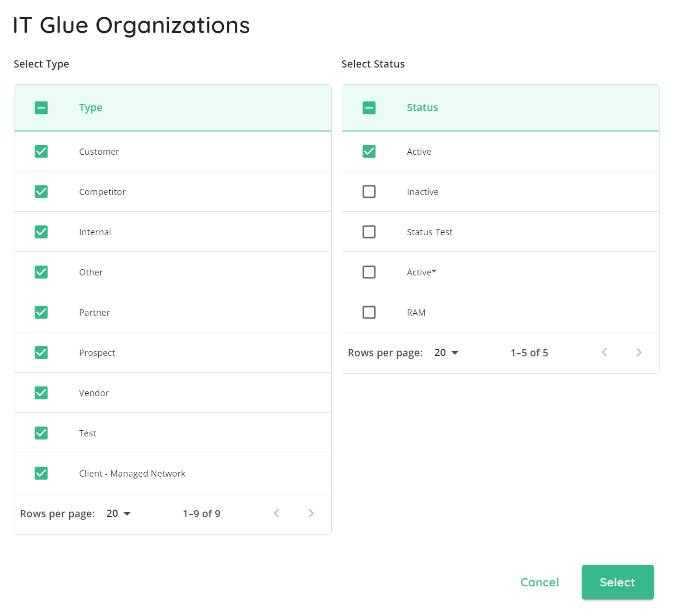Uncheck the Competitor type checkbox
The height and width of the screenshot is (616, 673).
tap(41, 192)
